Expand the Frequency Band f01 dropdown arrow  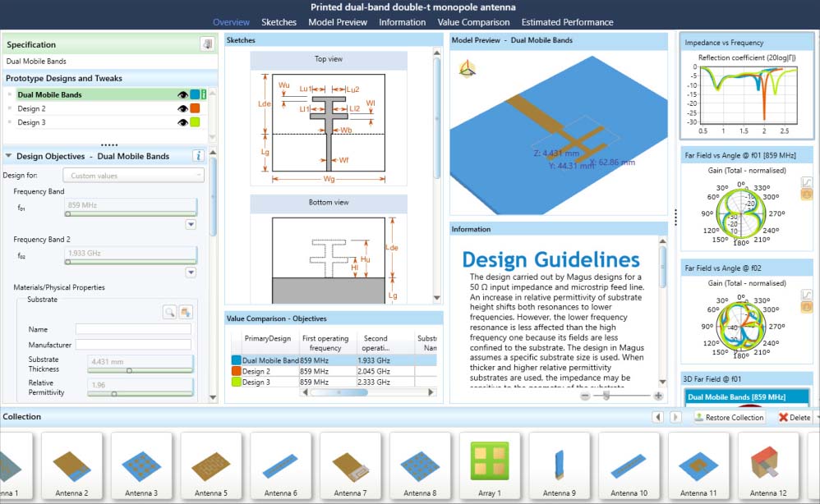click(x=191, y=223)
